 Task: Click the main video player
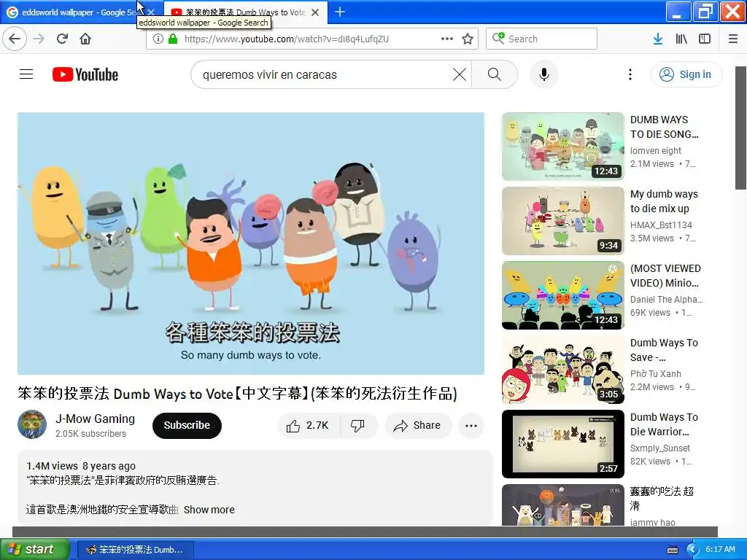coord(251,244)
